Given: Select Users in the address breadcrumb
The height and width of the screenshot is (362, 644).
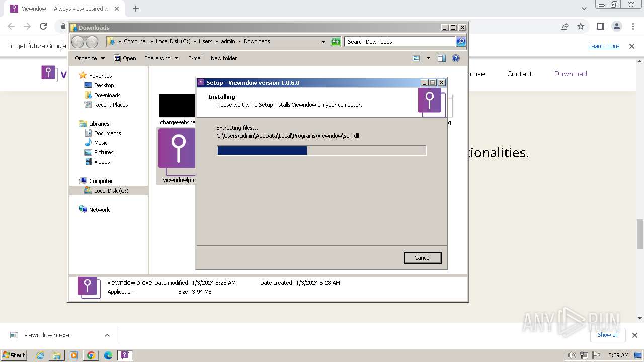Looking at the screenshot, I should tap(205, 42).
